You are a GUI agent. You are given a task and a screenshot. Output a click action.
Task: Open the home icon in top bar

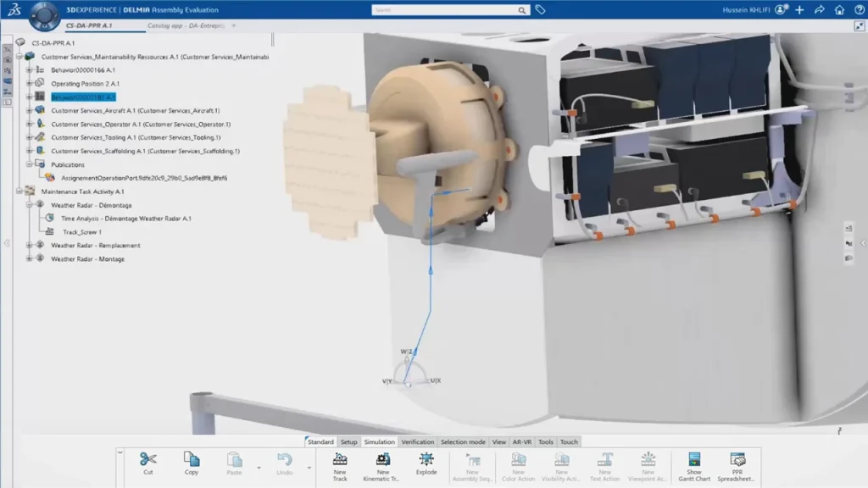(x=839, y=9)
